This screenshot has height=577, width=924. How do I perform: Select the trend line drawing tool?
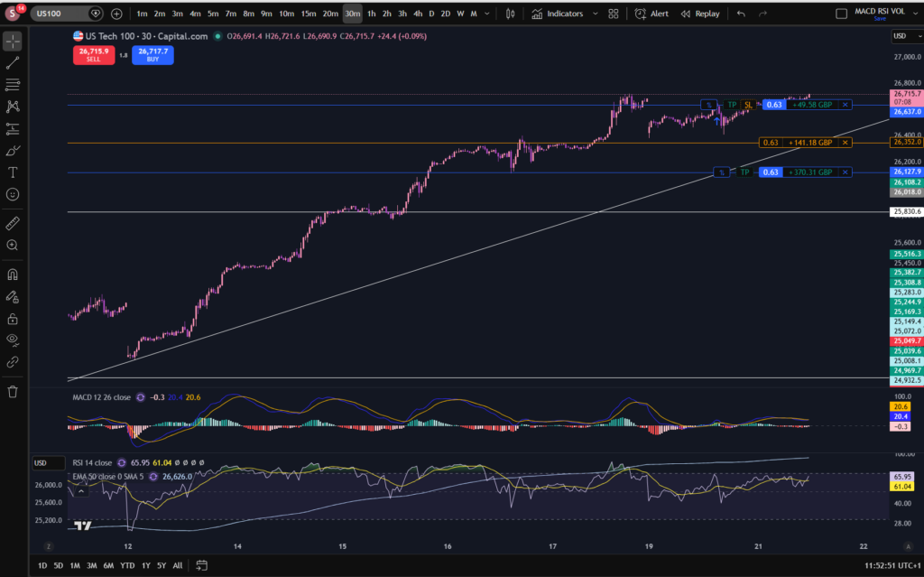click(x=13, y=63)
